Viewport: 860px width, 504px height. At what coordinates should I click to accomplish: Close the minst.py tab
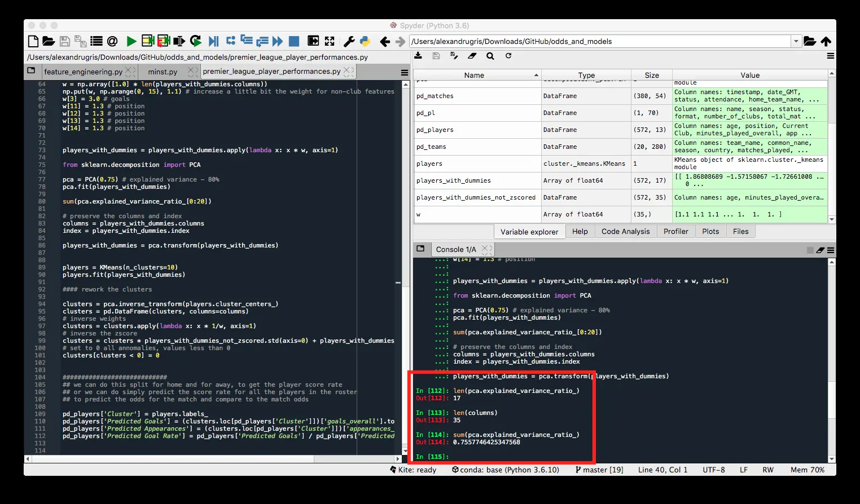192,72
